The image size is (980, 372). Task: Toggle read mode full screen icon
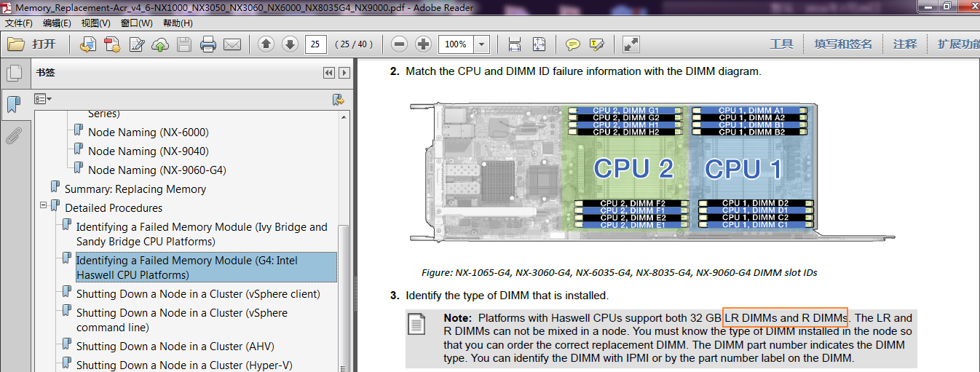pyautogui.click(x=631, y=44)
